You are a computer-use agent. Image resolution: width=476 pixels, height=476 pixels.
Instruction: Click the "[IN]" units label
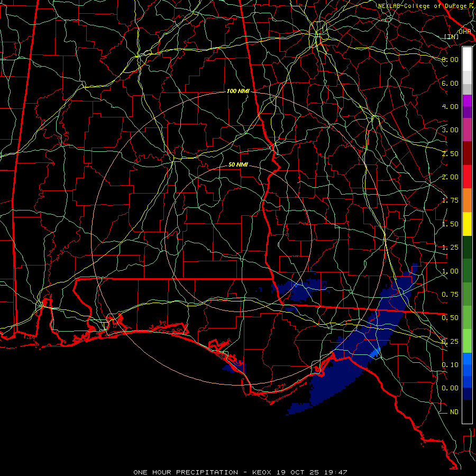tap(452, 36)
